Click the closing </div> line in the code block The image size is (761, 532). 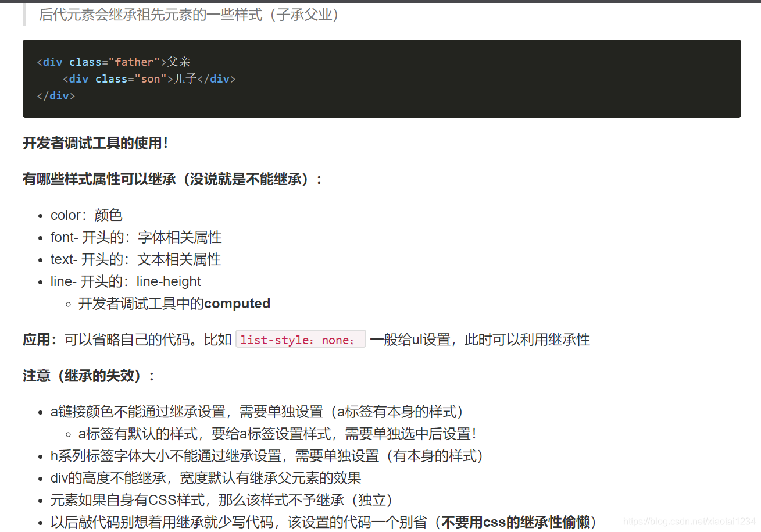[x=56, y=95]
